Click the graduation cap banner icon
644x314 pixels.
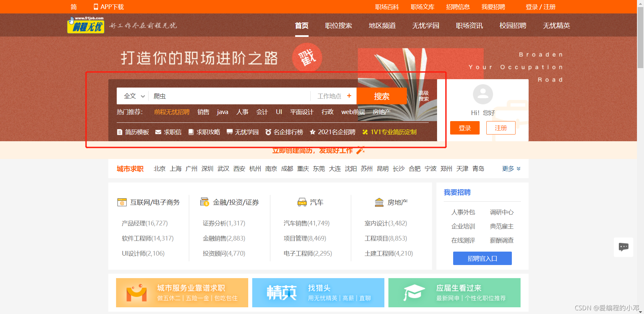[x=414, y=292]
